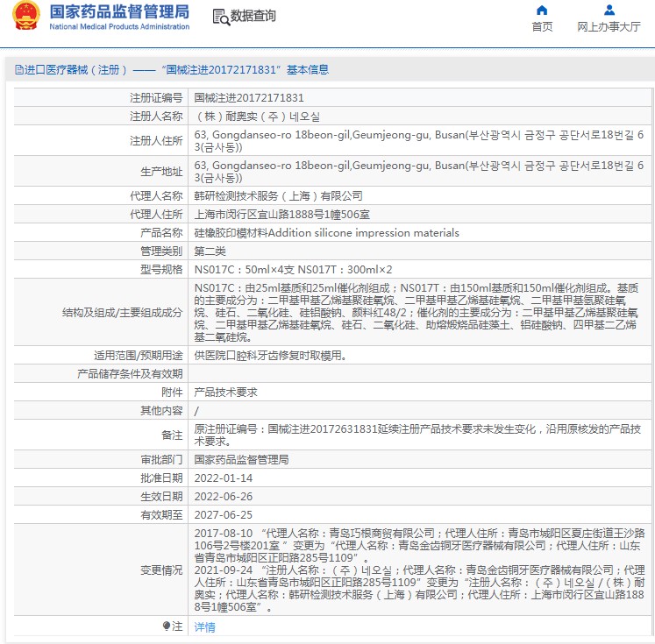Click effective date 2022-06-26
This screenshot has width=655, height=644.
[224, 497]
